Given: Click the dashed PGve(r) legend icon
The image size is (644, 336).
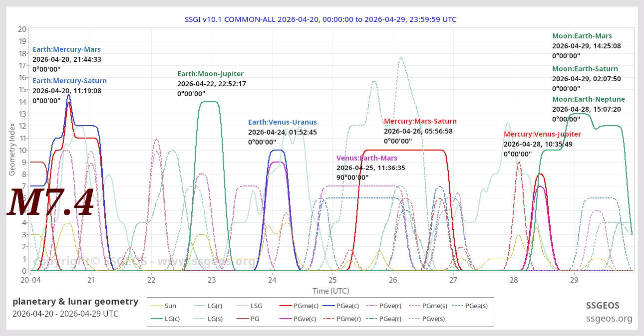Looking at the screenshot, I should [x=371, y=306].
